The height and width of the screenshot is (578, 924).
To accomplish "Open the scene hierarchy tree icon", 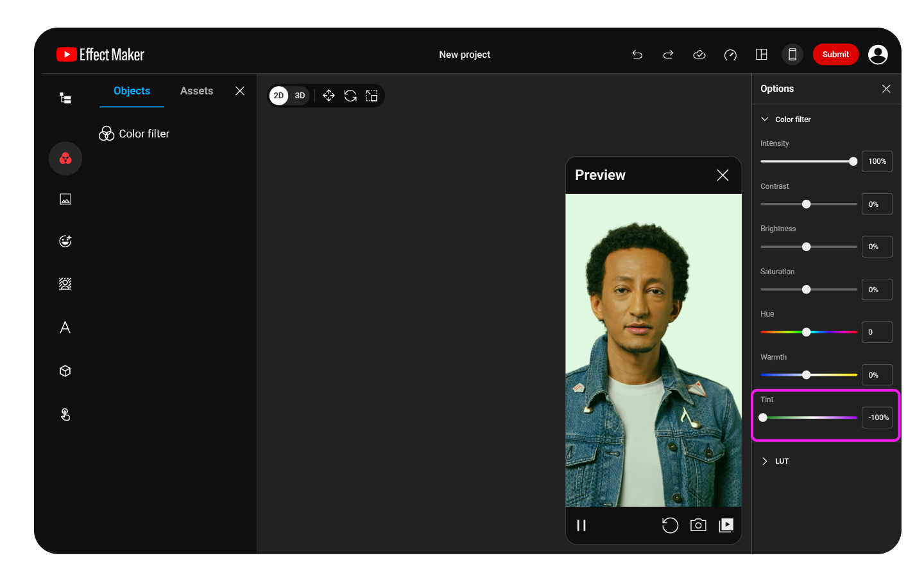I will 65,98.
